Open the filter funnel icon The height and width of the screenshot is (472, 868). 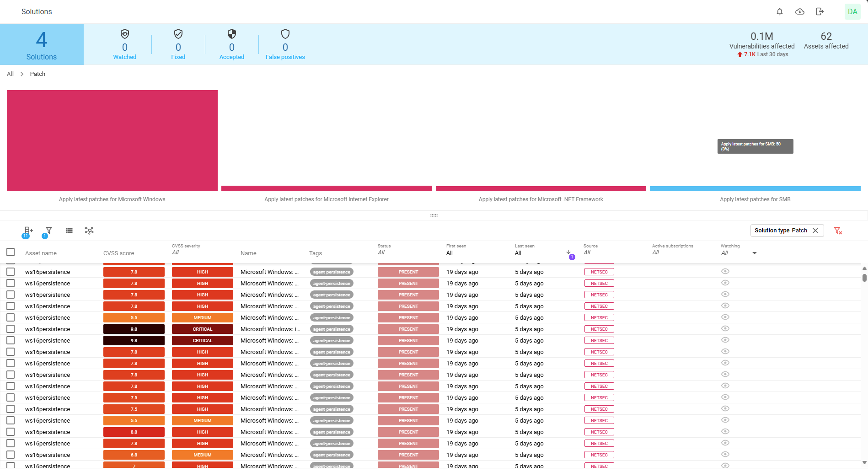pyautogui.click(x=48, y=231)
